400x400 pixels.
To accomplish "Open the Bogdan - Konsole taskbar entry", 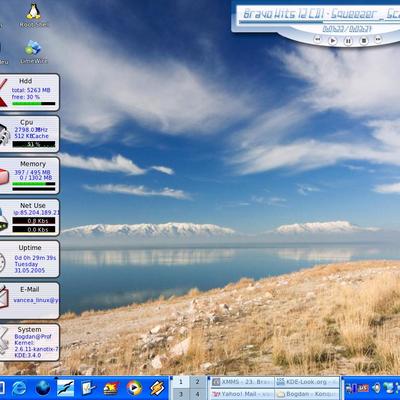I will point(307,394).
